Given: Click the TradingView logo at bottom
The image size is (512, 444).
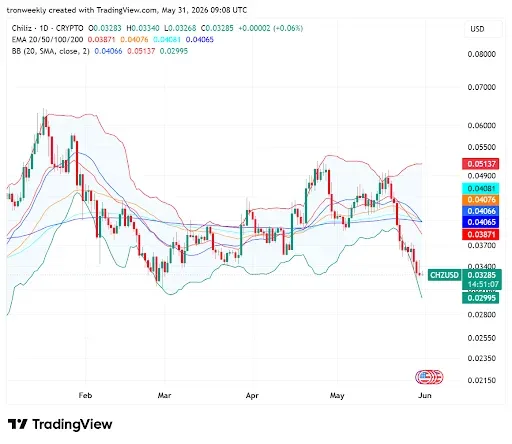Looking at the screenshot, I should (x=60, y=424).
